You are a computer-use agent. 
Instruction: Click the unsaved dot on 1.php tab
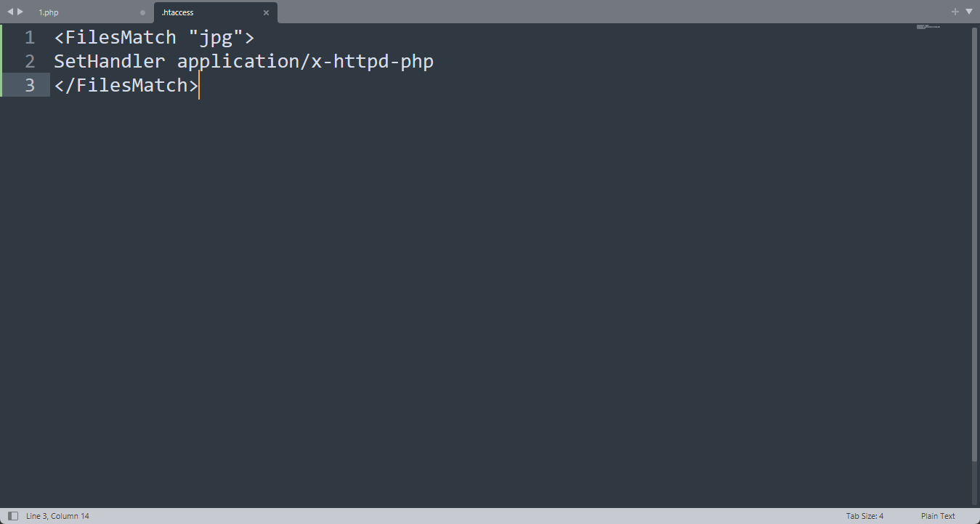pyautogui.click(x=142, y=12)
